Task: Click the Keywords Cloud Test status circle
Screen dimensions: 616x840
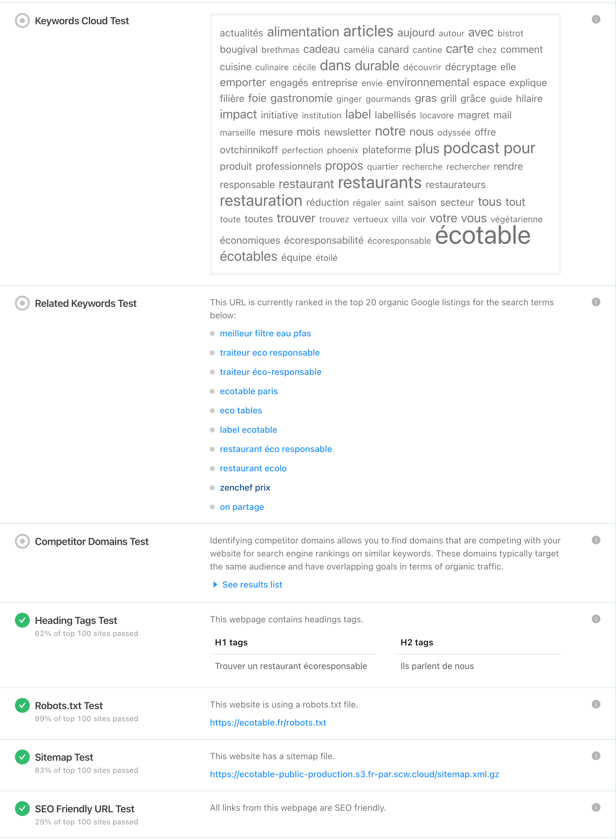Action: 22,21
